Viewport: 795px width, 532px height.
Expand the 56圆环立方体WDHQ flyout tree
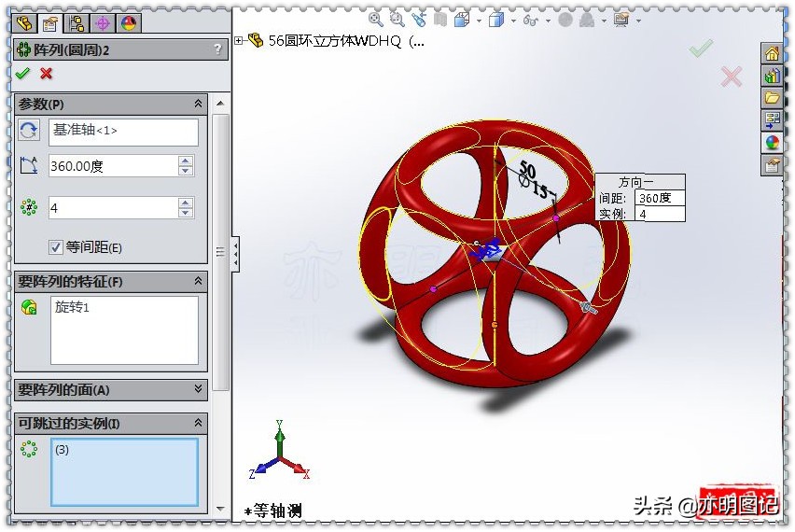click(x=239, y=40)
